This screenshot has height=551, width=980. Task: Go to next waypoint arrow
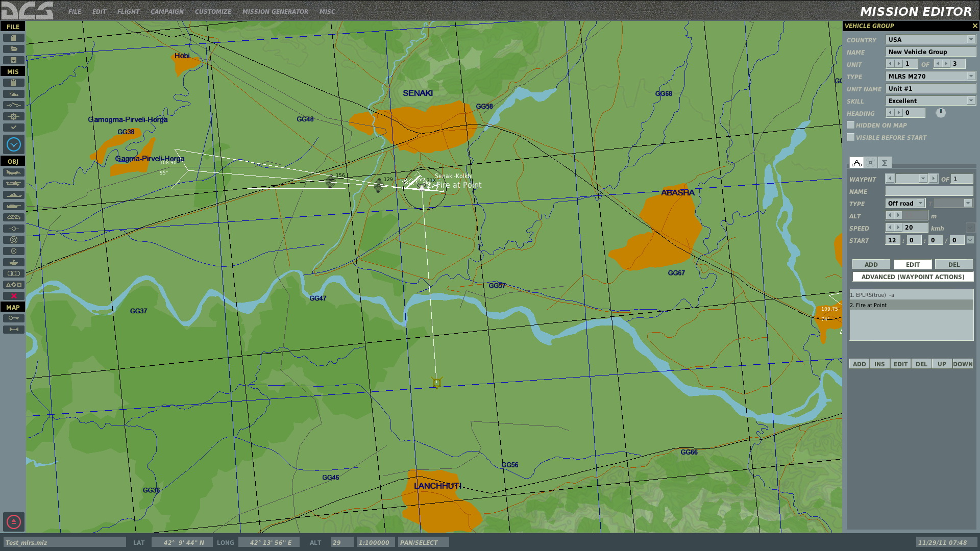934,179
